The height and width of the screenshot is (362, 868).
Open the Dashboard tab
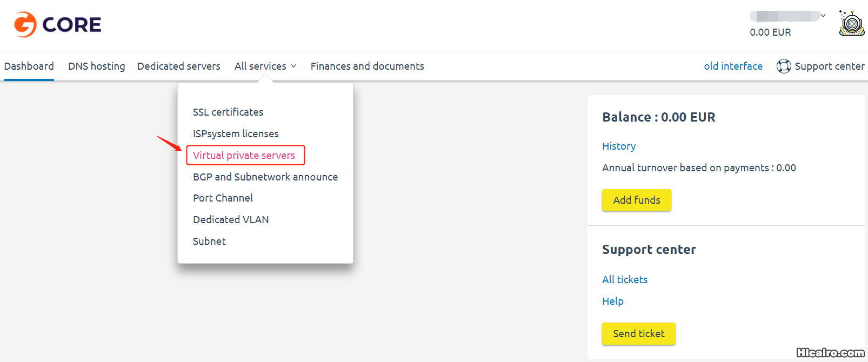point(29,66)
